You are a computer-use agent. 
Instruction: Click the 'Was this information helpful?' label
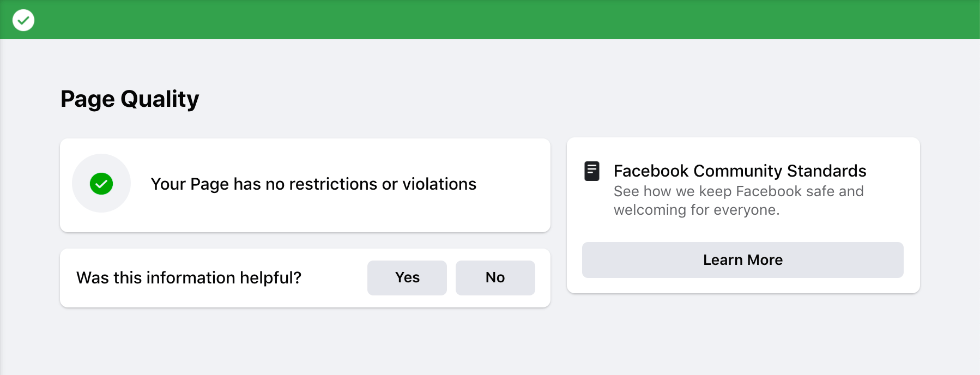pos(189,277)
